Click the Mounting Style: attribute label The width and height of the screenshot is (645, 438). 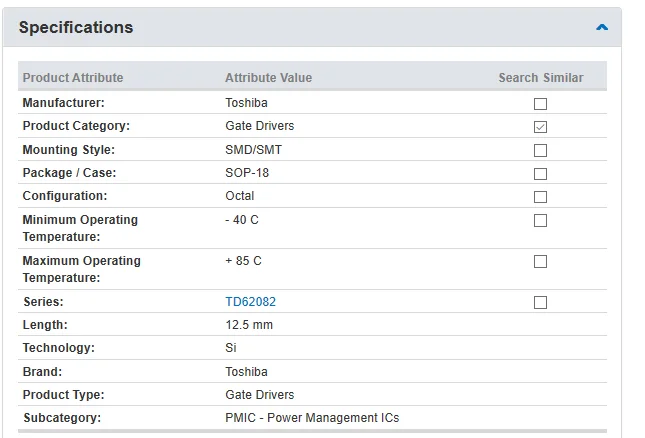pyautogui.click(x=69, y=149)
